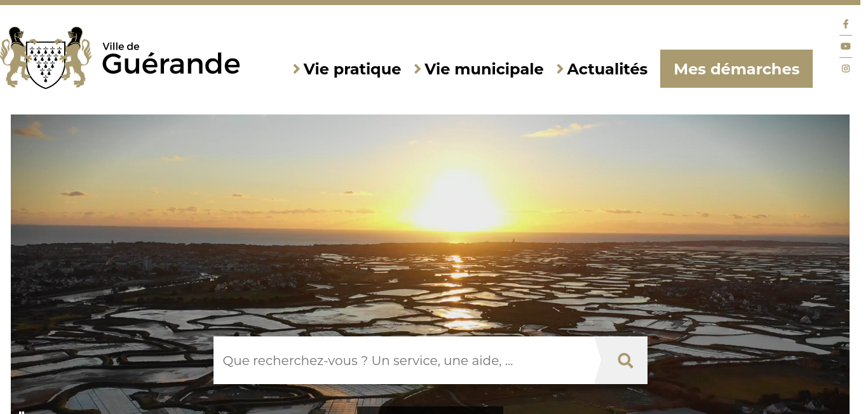Open the Vie pratique menu
Viewport: 868px width, 414px height.
pos(352,69)
